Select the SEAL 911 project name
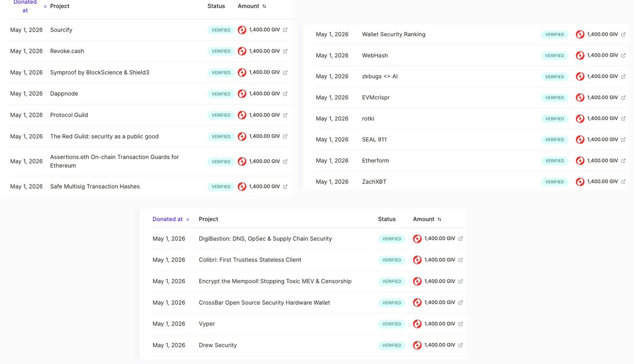The image size is (634, 364). (374, 140)
